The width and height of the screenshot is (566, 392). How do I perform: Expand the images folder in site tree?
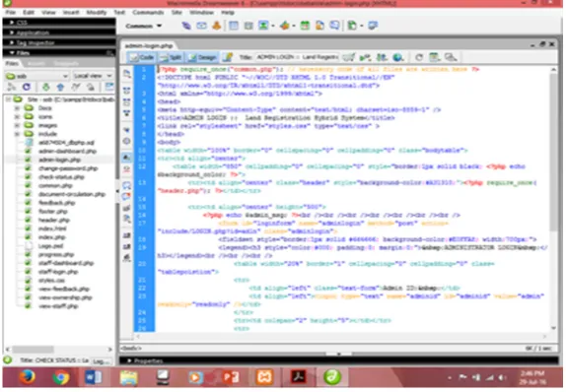[x=17, y=125]
